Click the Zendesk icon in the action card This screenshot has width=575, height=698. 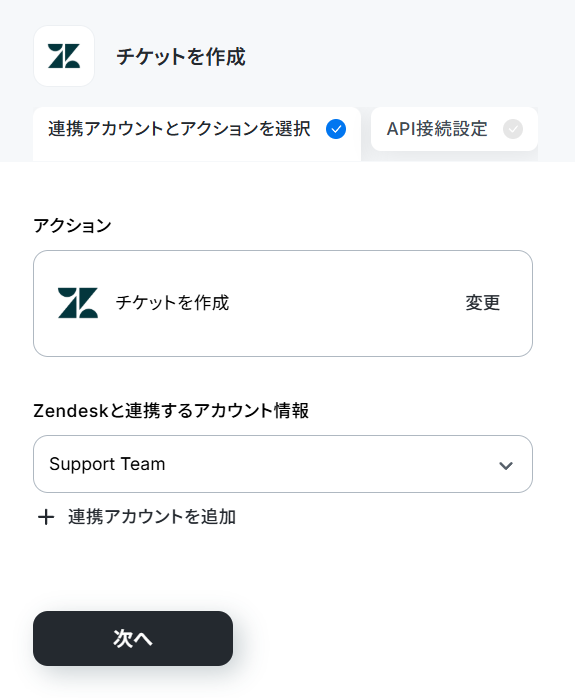pos(78,303)
